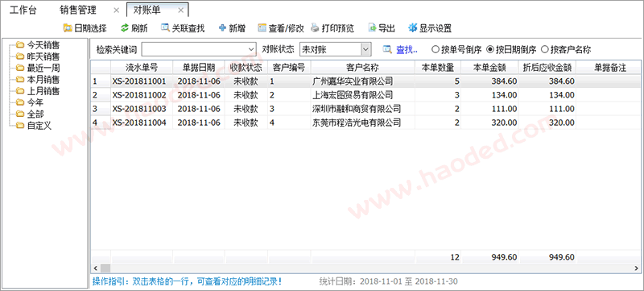644x291 pixels.
Task: Click the horizontal scrollbar thumb
Action: click(x=105, y=268)
